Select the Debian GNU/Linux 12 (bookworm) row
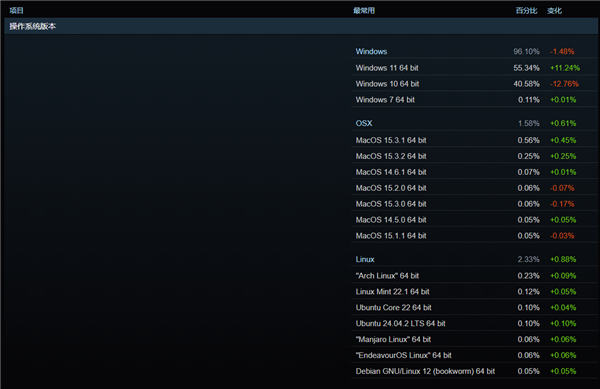Viewport: 600px width, 389px height. 474,371
